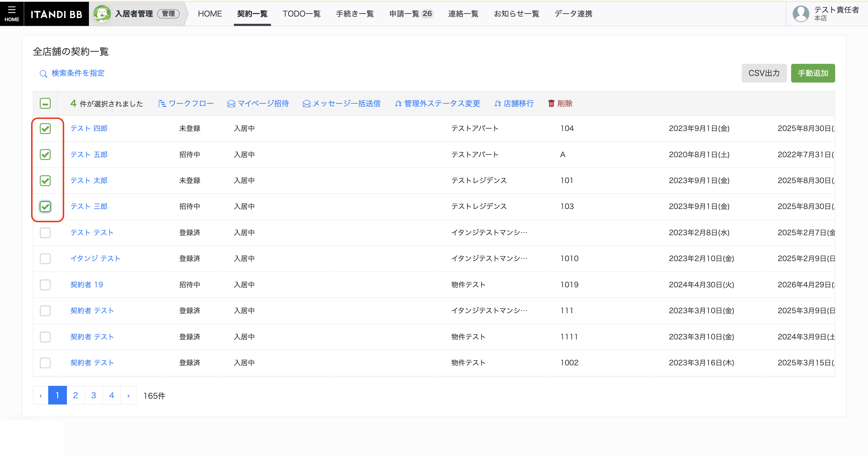
Task: Run ワークフロー on selected contracts
Action: [x=191, y=103]
